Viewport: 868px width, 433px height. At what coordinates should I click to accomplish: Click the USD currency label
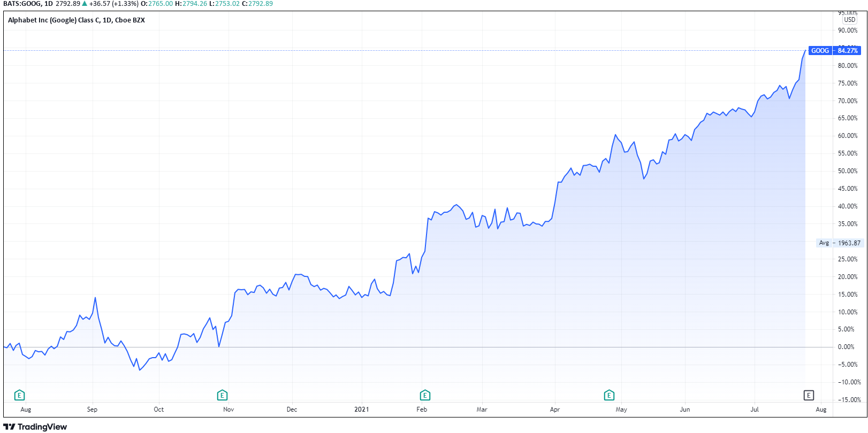(850, 20)
